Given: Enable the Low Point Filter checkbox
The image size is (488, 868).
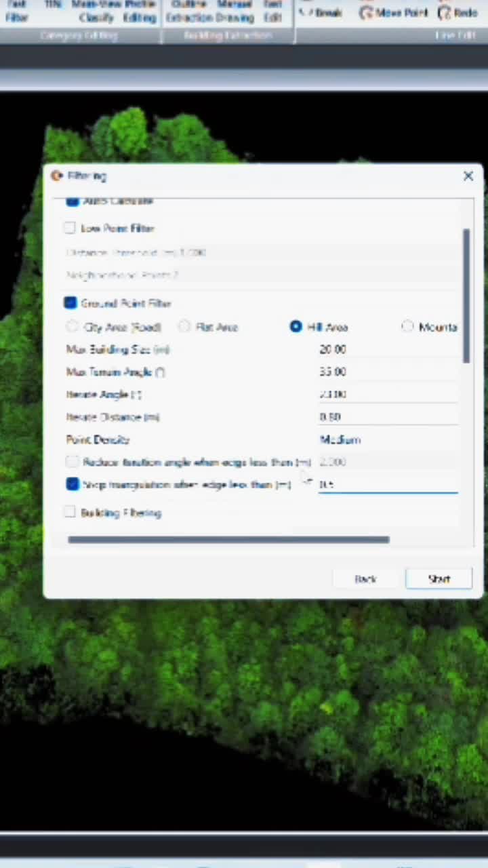Looking at the screenshot, I should pyautogui.click(x=70, y=229).
